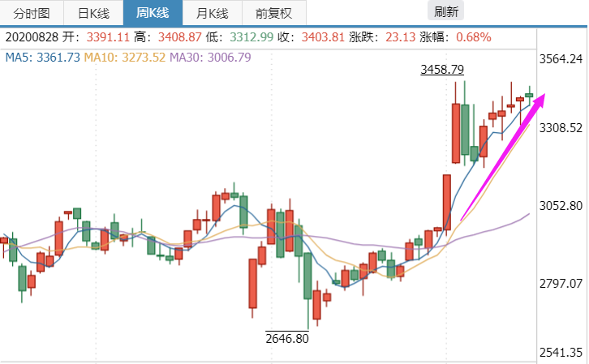The image size is (589, 364).
Task: Click the 3052.80 y-axis label
Action: (x=560, y=206)
